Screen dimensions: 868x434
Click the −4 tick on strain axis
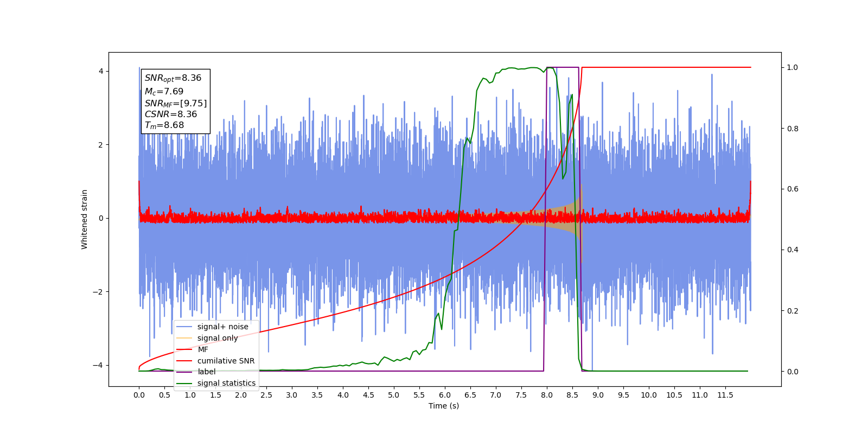tap(98, 365)
